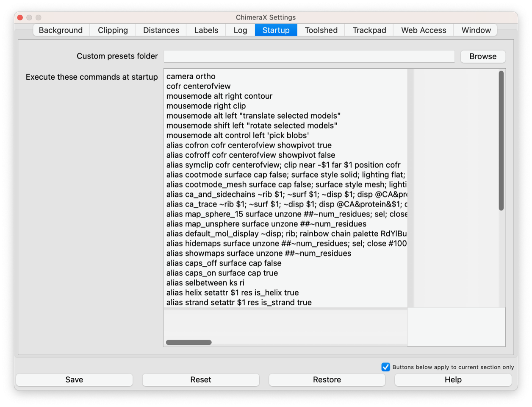Image resolution: width=532 pixels, height=407 pixels.
Task: Select the Distances tab
Action: coord(161,30)
